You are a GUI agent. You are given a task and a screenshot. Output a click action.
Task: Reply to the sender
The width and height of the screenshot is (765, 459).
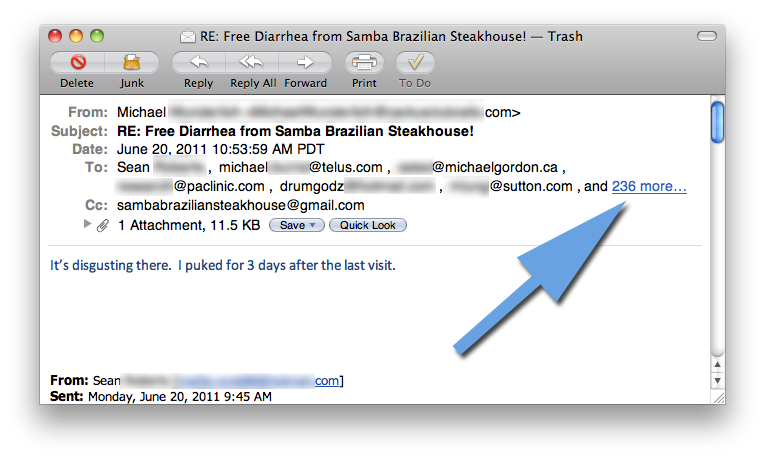pyautogui.click(x=198, y=62)
